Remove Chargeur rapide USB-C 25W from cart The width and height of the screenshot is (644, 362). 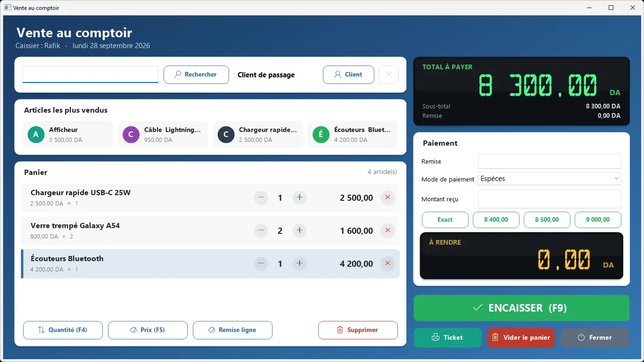point(388,197)
